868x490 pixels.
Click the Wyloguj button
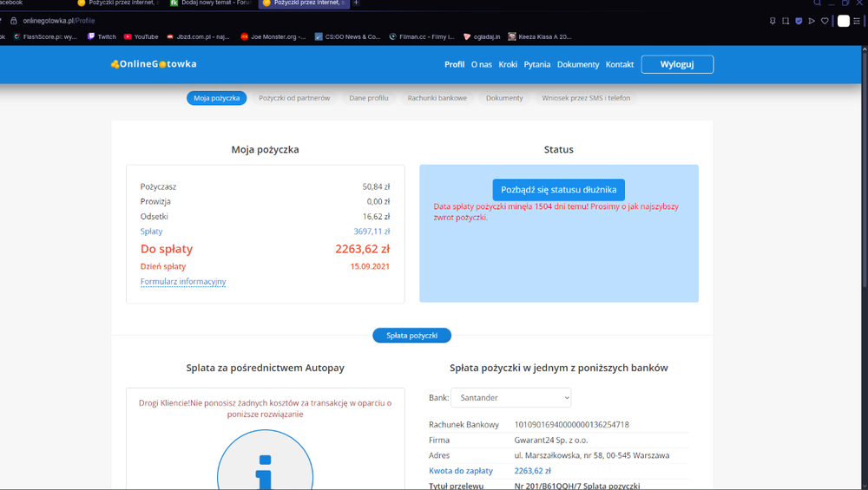[x=677, y=64]
